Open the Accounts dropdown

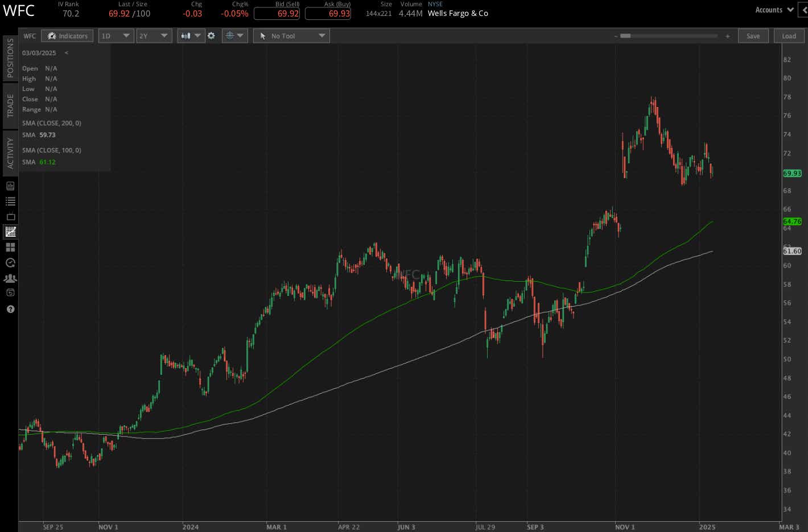click(x=773, y=10)
